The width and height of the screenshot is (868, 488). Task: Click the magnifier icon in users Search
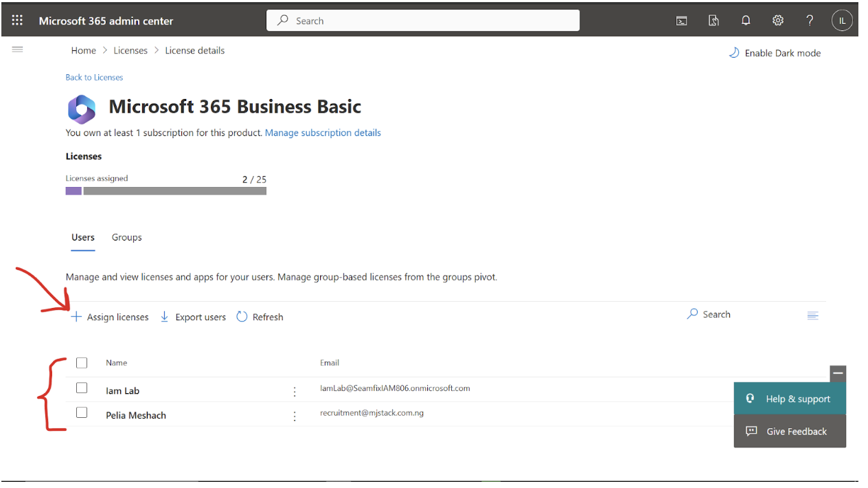[x=692, y=314]
